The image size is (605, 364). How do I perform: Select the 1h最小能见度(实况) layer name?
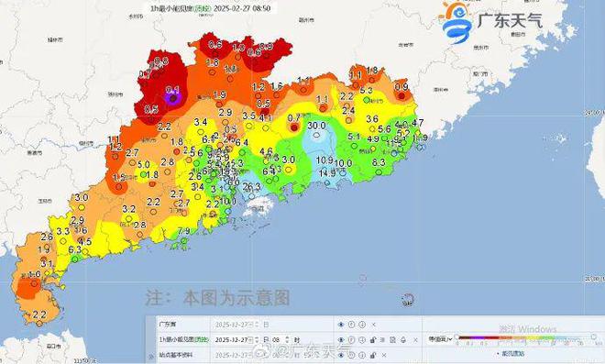click(184, 339)
